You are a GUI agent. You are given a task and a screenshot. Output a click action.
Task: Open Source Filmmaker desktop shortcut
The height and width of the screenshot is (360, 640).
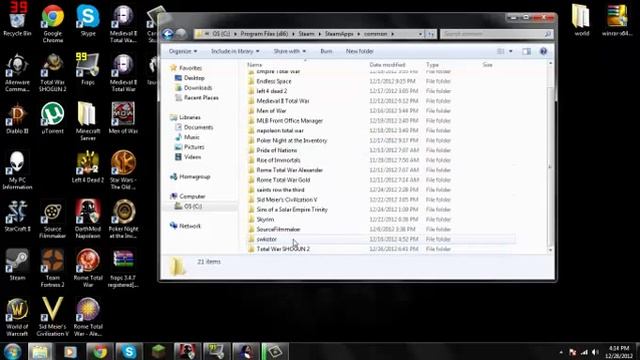53,220
